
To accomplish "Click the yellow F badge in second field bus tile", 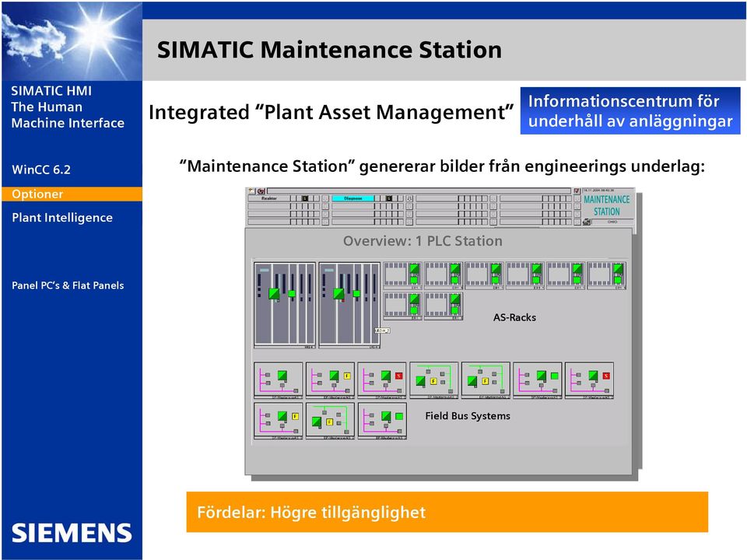I will [347, 376].
